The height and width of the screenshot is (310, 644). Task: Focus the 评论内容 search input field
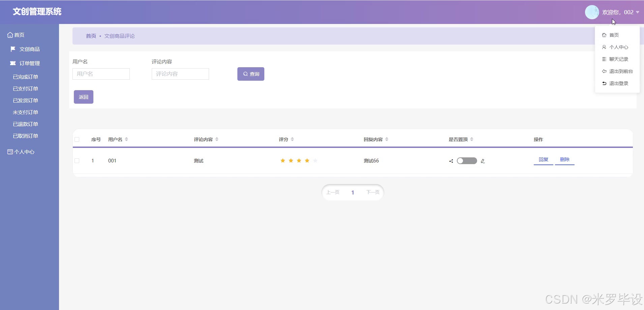pos(180,74)
